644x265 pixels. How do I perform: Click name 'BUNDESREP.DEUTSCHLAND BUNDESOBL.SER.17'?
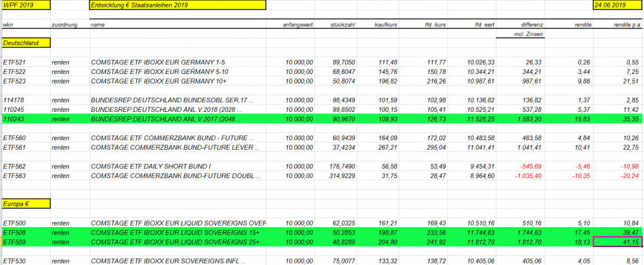pos(172,100)
